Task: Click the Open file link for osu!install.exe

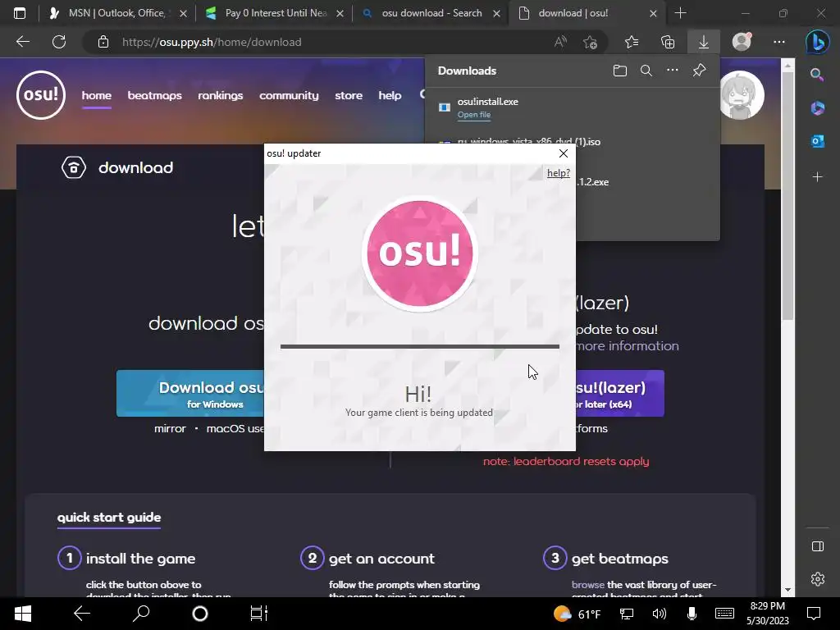Action: click(x=473, y=115)
